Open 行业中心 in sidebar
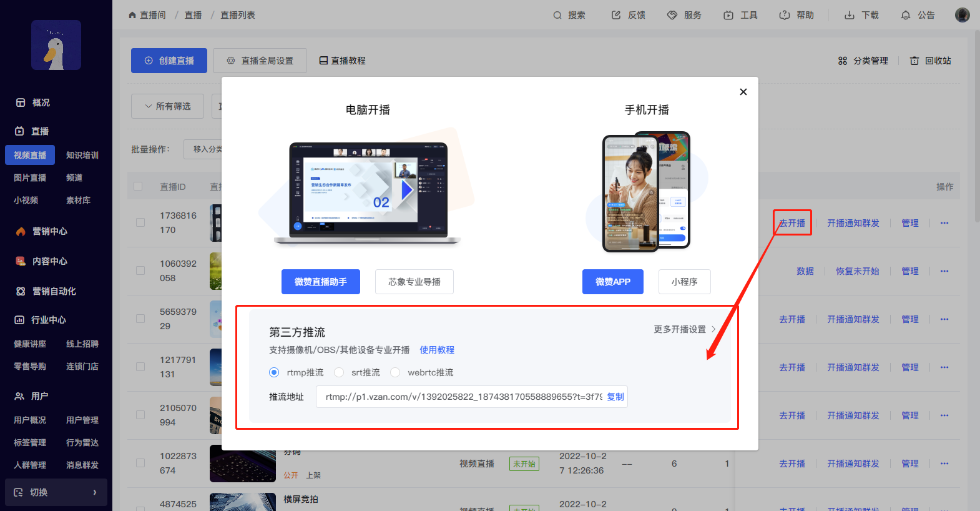This screenshot has width=980, height=511. pyautogui.click(x=41, y=320)
